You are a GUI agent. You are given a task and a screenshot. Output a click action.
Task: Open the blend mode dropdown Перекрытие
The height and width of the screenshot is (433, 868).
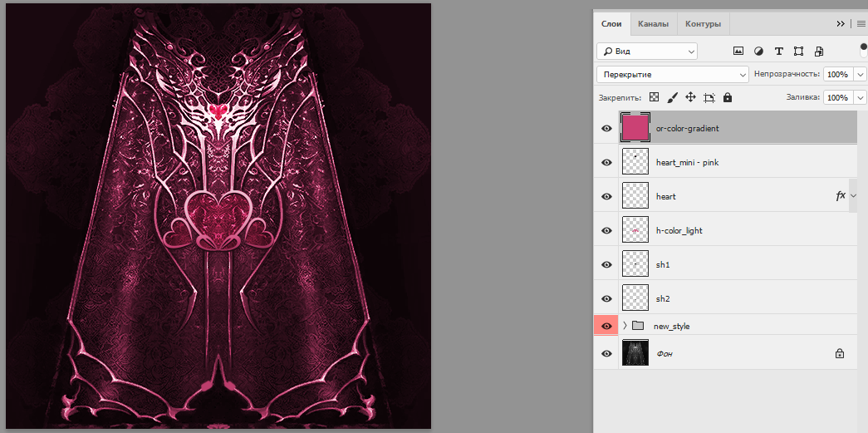pyautogui.click(x=673, y=75)
